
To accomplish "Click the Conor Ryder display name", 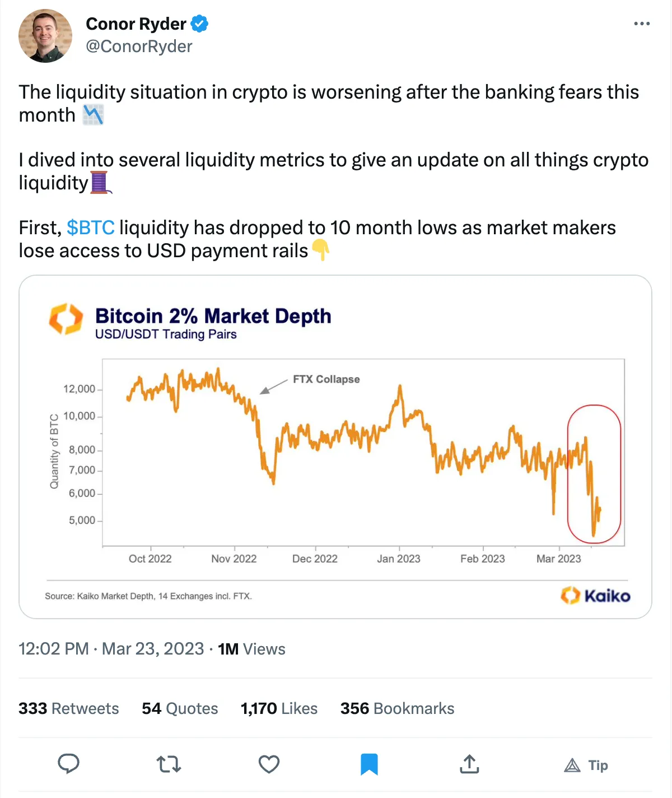I will pos(136,24).
